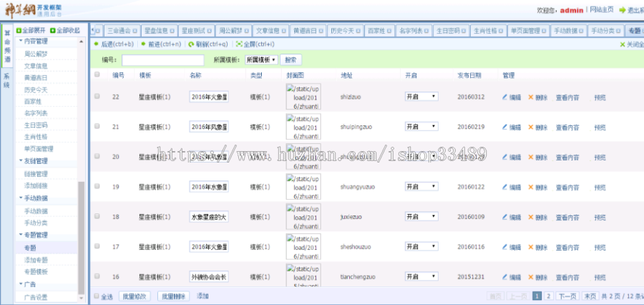Image resolution: width=644 pixels, height=305 pixels.
Task: Check the checkbox for row 18
Action: pyautogui.click(x=97, y=216)
